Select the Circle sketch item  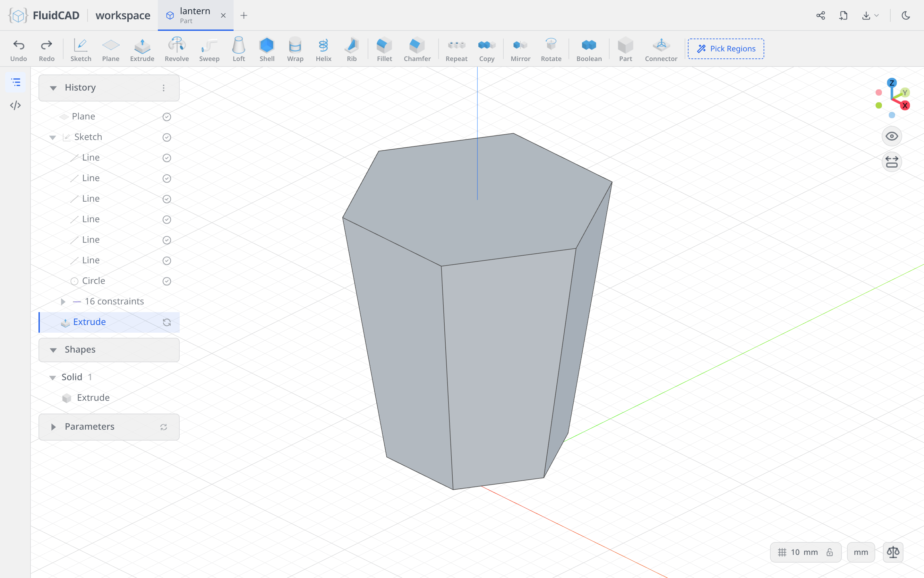pos(94,281)
